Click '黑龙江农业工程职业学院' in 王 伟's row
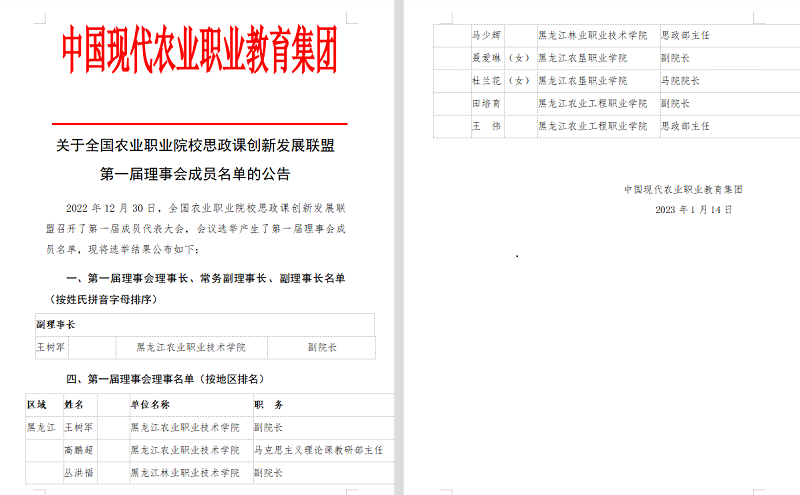This screenshot has width=800, height=495. [x=593, y=126]
